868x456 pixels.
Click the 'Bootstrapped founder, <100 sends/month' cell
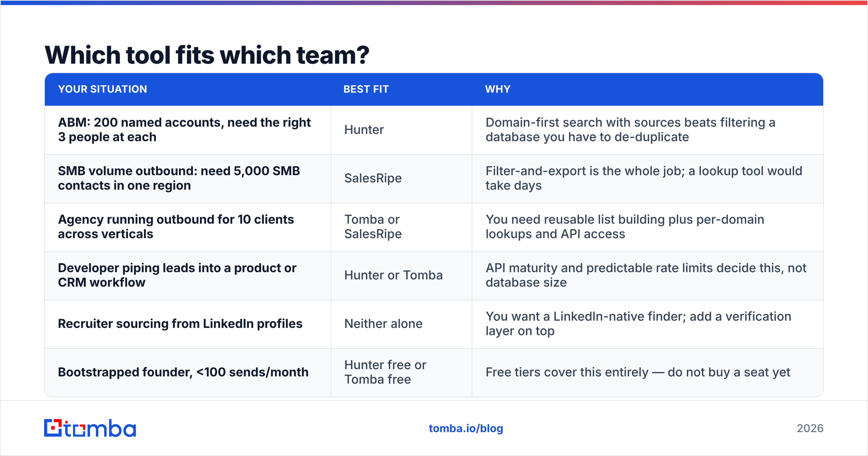point(188,372)
